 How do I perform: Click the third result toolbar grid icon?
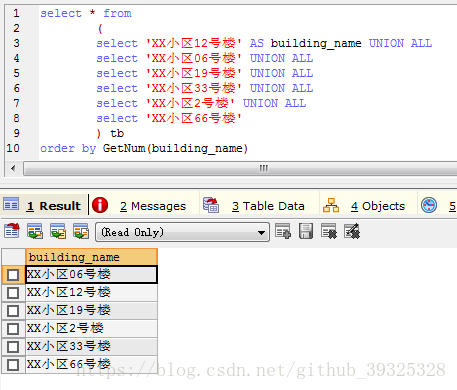tap(58, 231)
